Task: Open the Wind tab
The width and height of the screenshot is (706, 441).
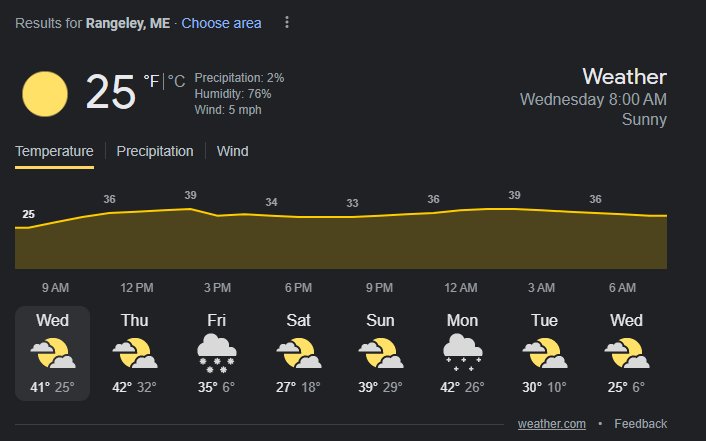Action: [232, 151]
